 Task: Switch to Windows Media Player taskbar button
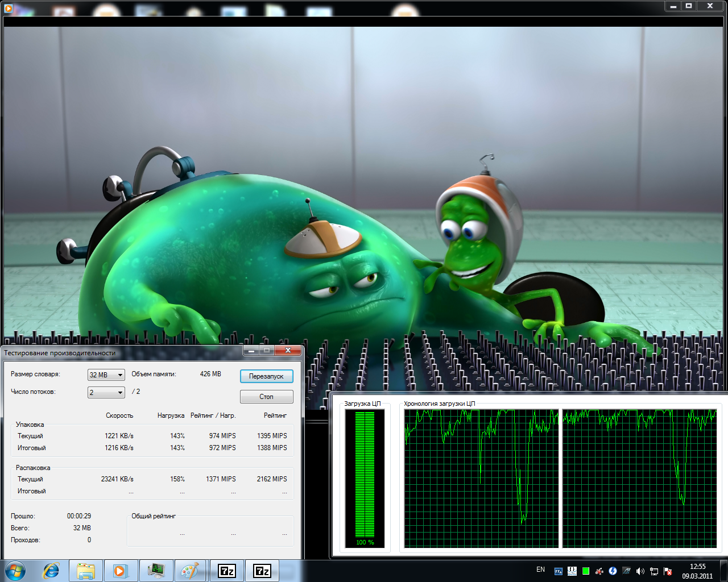121,571
